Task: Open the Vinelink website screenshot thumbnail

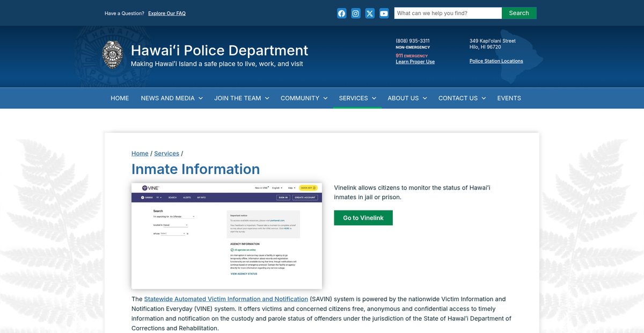Action: tap(226, 236)
